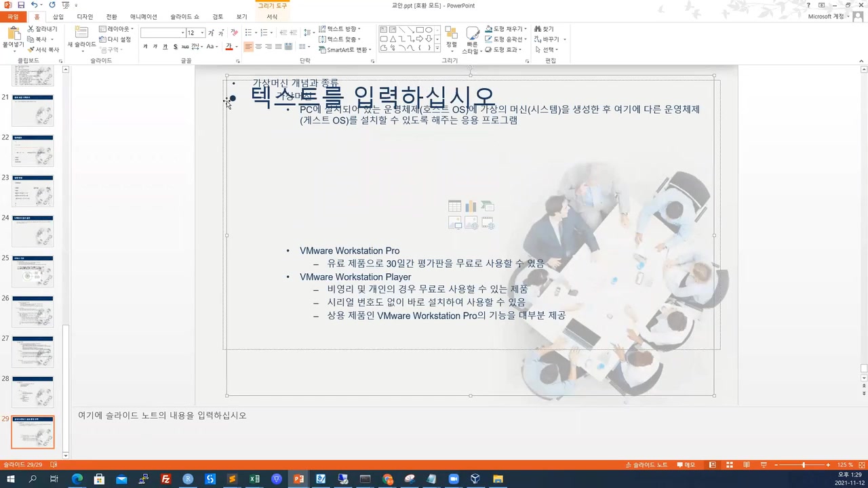Viewport: 868px width, 488px height.
Task: Click SmartArt로 변환 button
Action: coord(344,49)
